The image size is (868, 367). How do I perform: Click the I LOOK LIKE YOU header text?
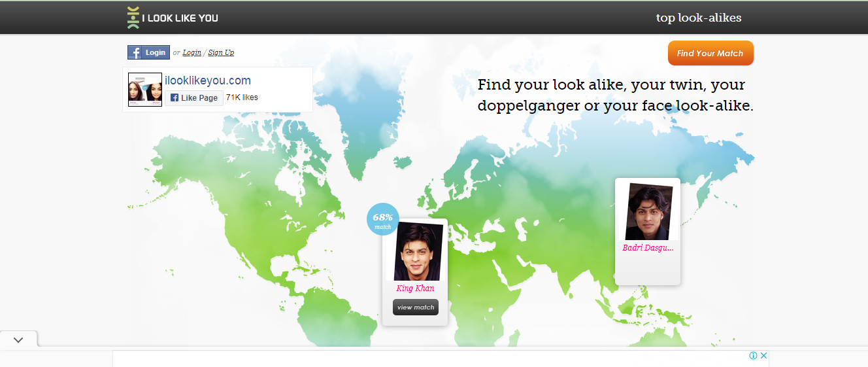182,18
